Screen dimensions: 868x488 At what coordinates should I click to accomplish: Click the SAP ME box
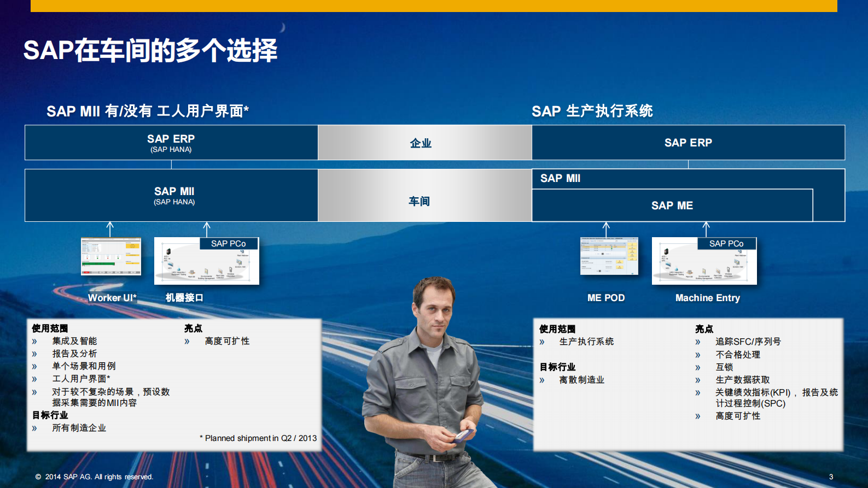click(x=672, y=205)
